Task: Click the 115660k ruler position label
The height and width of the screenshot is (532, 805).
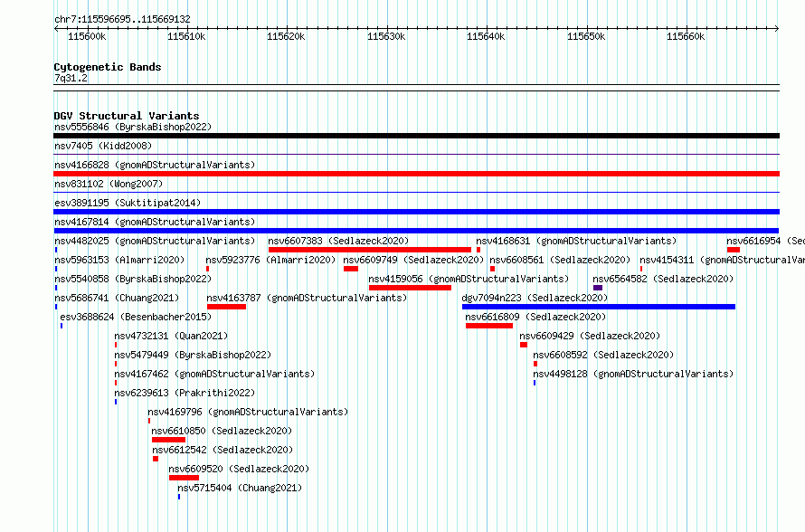Action: click(x=686, y=36)
